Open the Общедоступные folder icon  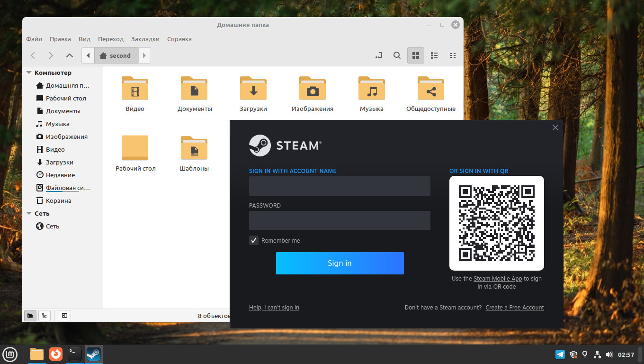[x=431, y=88]
